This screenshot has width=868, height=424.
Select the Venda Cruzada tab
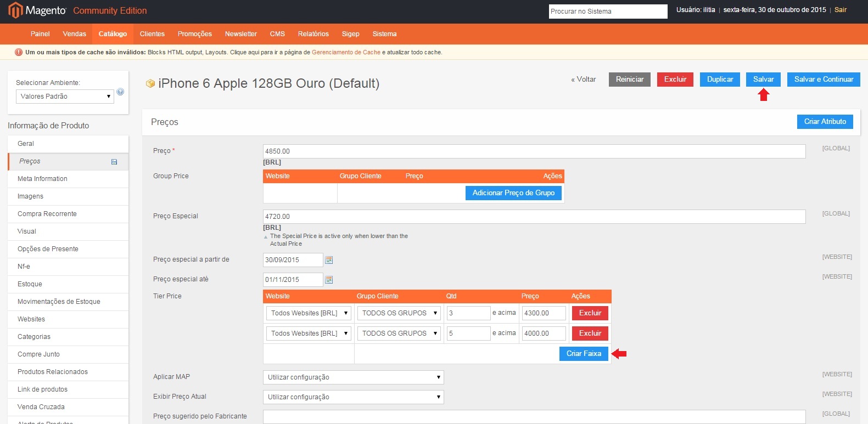68,407
